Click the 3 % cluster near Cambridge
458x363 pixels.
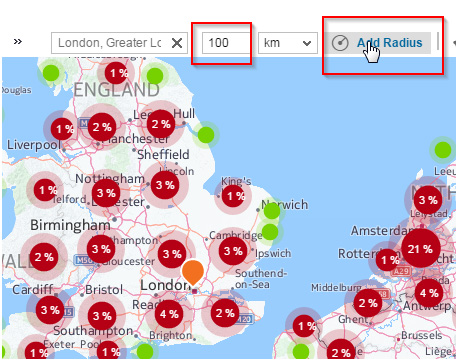[233, 251]
